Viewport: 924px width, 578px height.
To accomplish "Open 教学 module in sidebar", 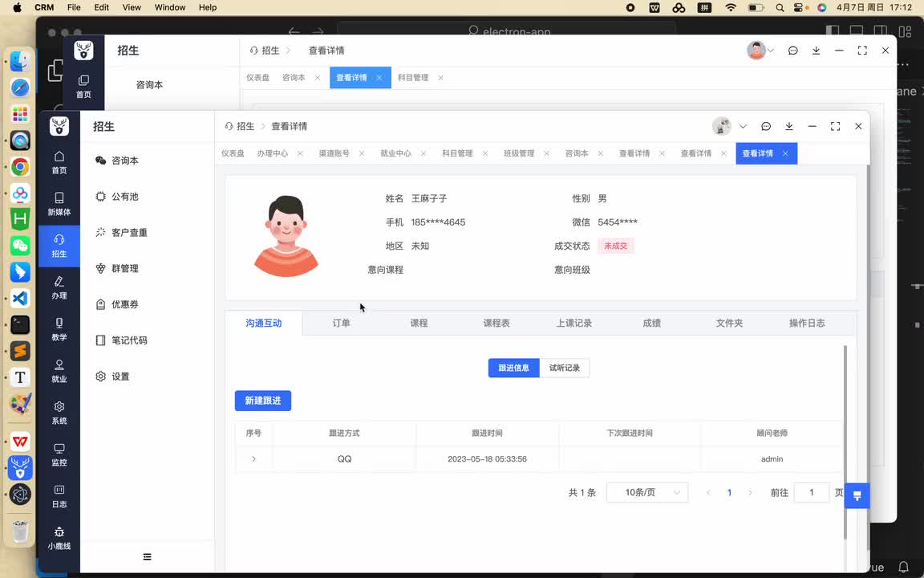I will click(x=59, y=329).
